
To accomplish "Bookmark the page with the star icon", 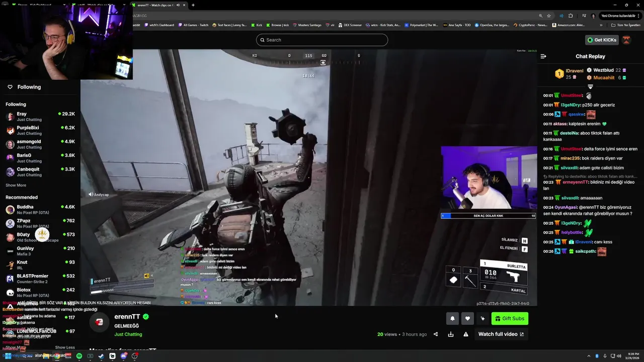I will pos(549,16).
